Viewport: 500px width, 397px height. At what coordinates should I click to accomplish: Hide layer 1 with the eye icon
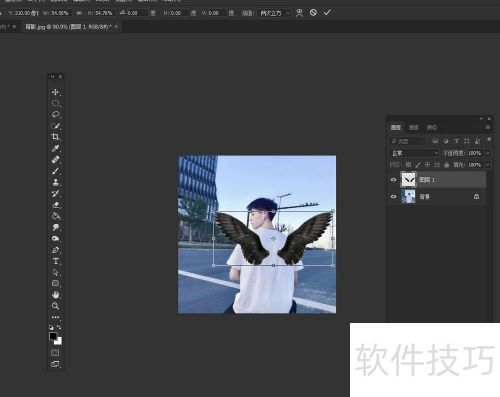[x=393, y=180]
